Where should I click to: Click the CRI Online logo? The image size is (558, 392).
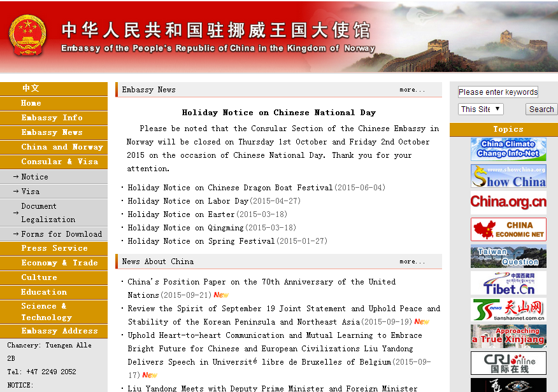click(508, 363)
